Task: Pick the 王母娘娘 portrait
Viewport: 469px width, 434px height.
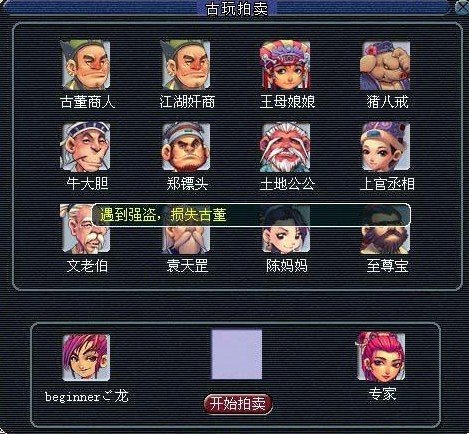Action: (286, 65)
